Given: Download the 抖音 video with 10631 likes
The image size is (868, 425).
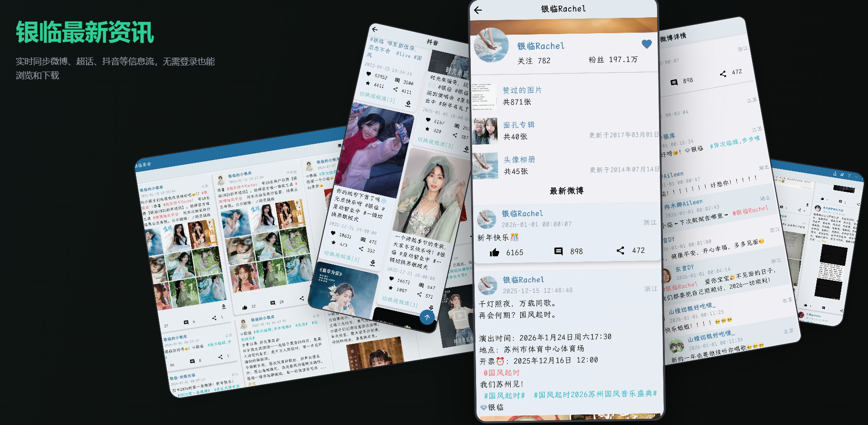Looking at the screenshot, I should [373, 262].
